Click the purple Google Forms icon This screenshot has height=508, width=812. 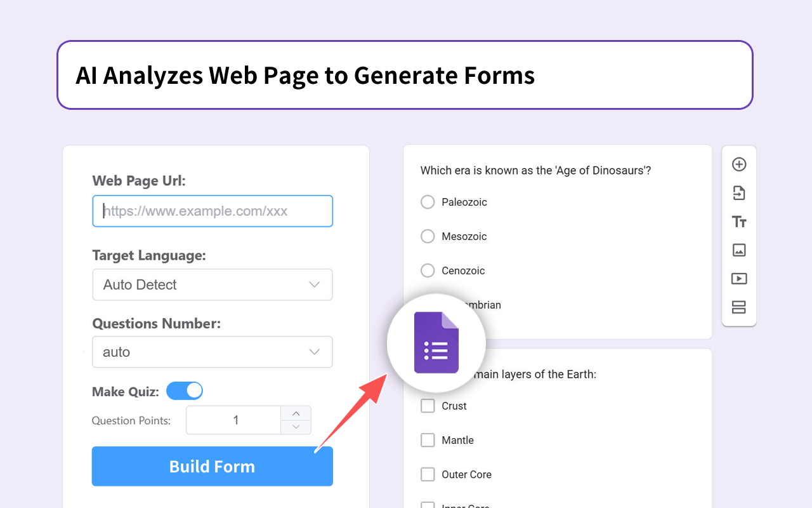[436, 343]
